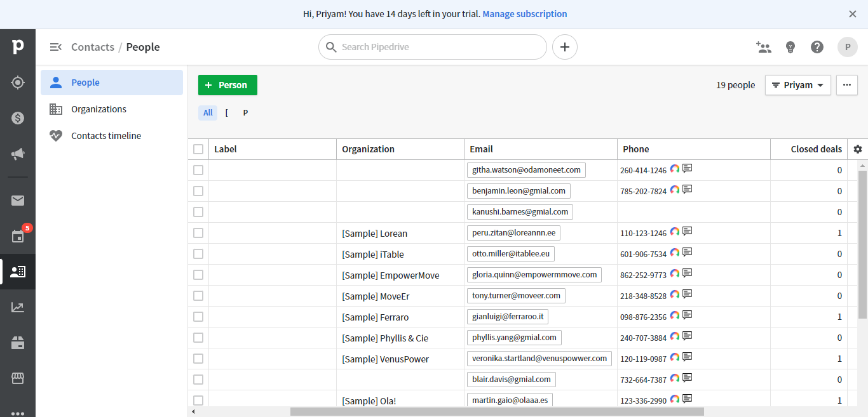
Task: Click phone number 732-664-7387
Action: (643, 380)
